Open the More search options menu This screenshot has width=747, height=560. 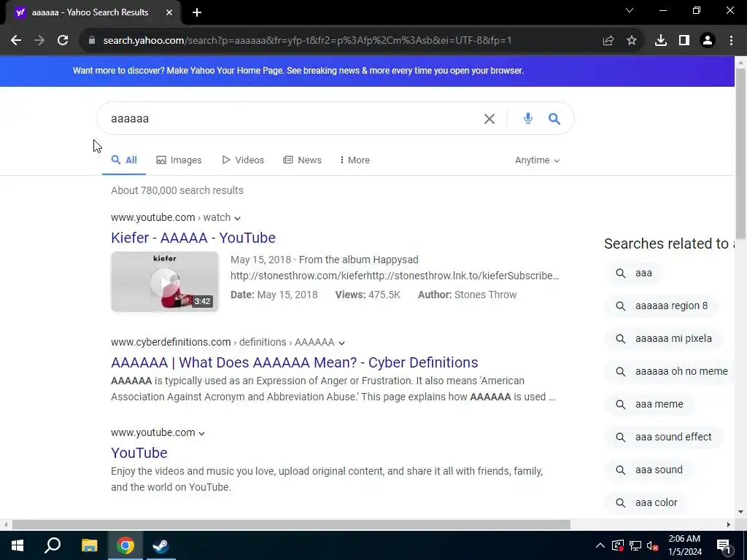coord(355,160)
